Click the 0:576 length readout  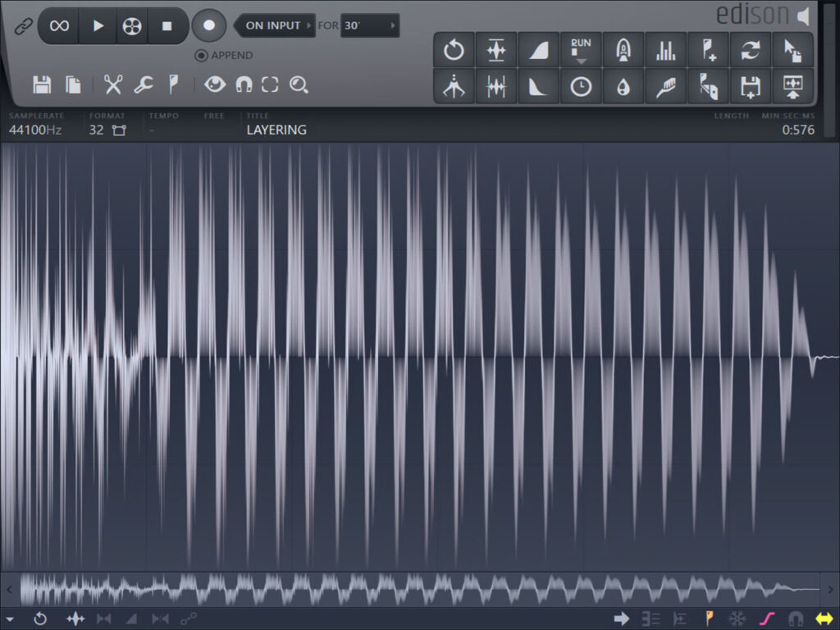[798, 130]
